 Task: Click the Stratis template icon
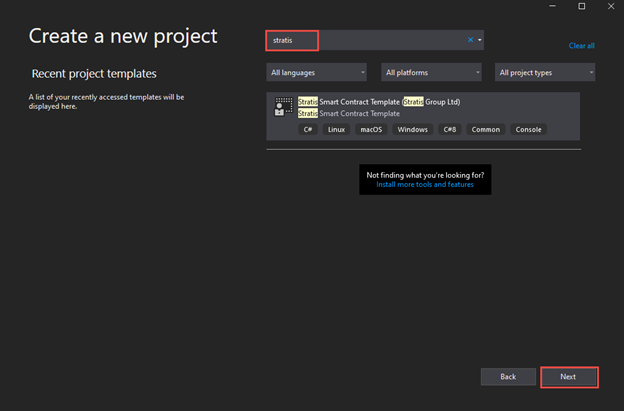coord(284,107)
